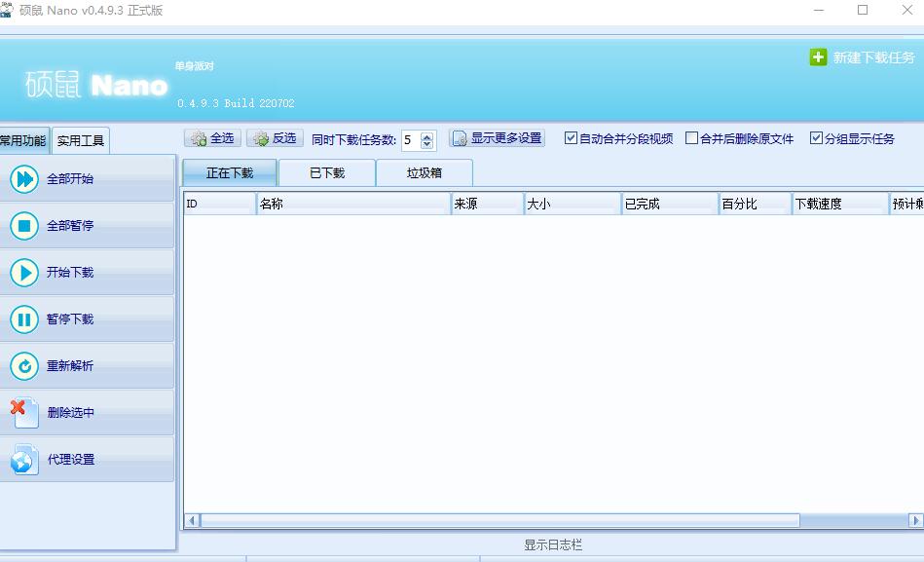The width and height of the screenshot is (924, 562).
Task: Click the 开始下载 play icon
Action: (x=24, y=273)
